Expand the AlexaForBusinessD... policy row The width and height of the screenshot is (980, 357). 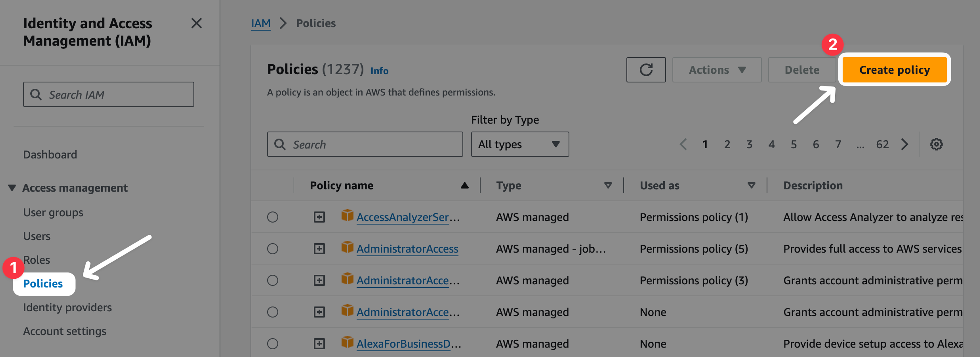coord(319,344)
